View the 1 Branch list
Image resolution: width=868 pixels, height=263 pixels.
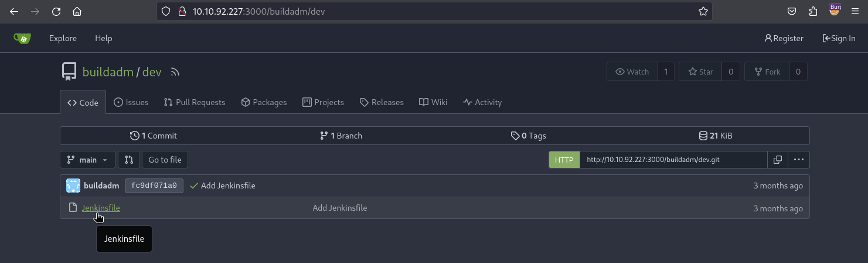click(x=341, y=136)
